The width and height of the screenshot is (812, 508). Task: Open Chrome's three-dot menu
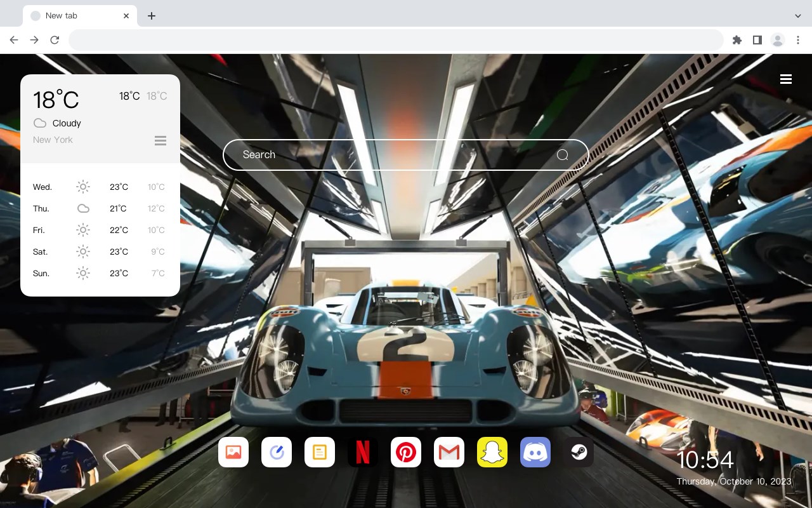coord(798,40)
